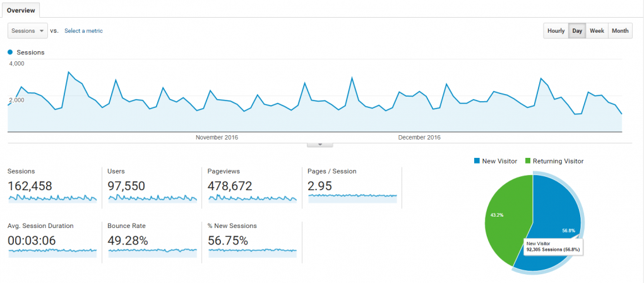Switch chart to Week view

(x=597, y=31)
